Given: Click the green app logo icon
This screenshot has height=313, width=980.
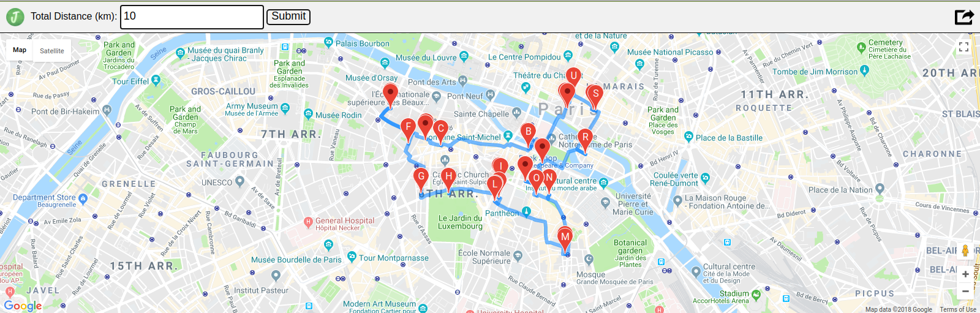Looking at the screenshot, I should 15,17.
